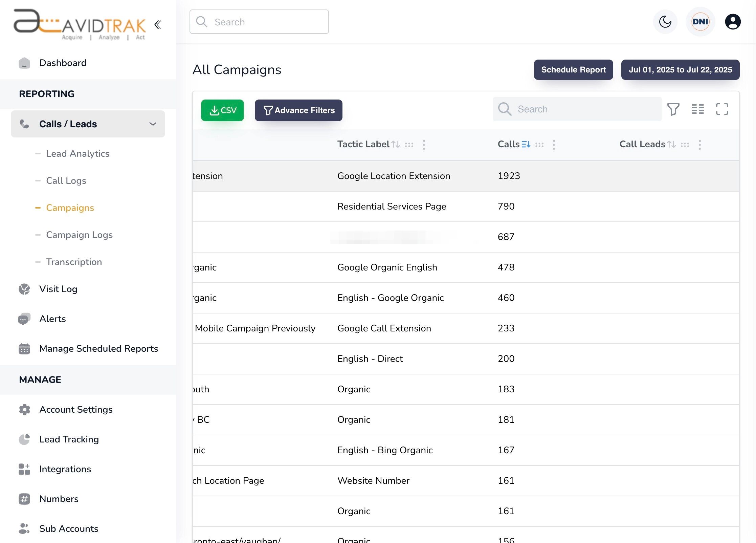Collapse the Calls / Leads section chevron
The image size is (756, 543).
click(153, 124)
